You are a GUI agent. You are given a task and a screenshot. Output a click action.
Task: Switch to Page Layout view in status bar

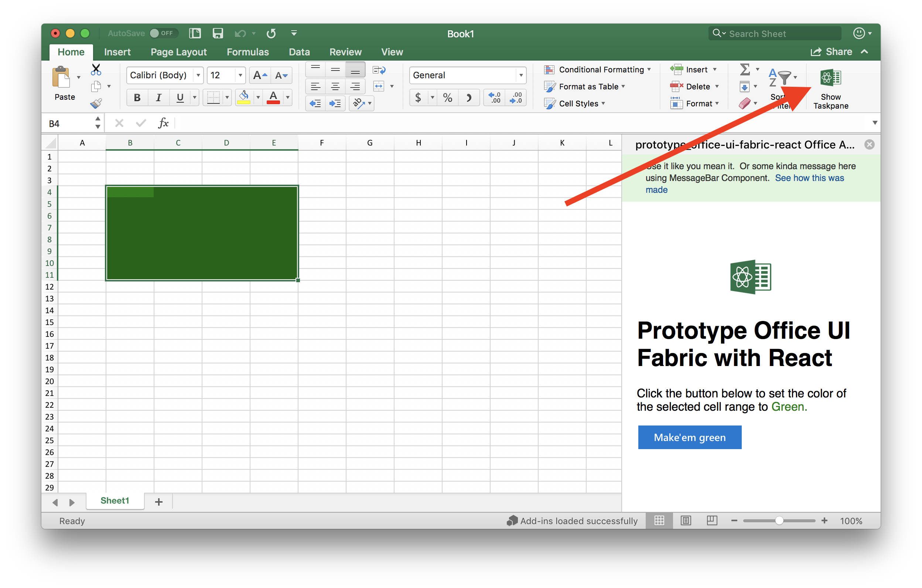[685, 521]
